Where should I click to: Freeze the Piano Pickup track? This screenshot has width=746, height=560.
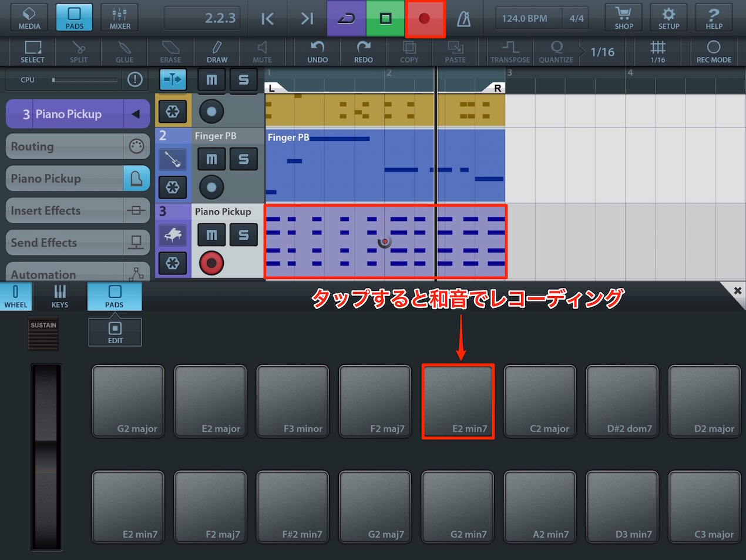173,263
